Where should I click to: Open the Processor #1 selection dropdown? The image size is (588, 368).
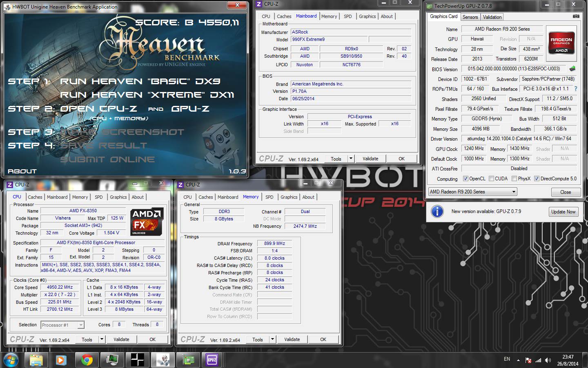coord(62,325)
